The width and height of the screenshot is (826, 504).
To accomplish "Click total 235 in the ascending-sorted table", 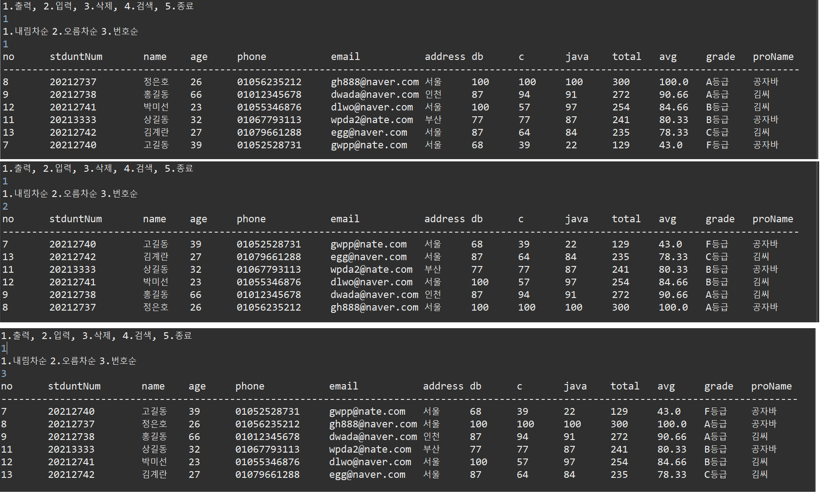I will click(620, 257).
